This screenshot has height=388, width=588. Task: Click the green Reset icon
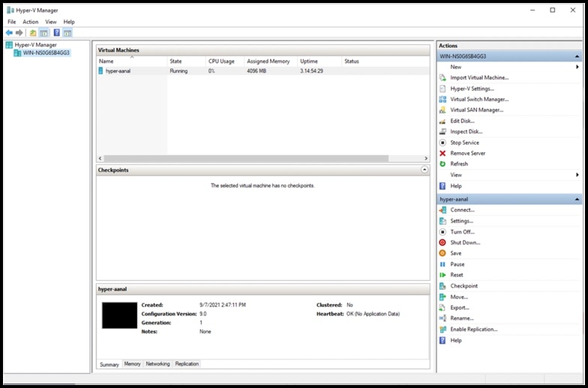pos(442,274)
